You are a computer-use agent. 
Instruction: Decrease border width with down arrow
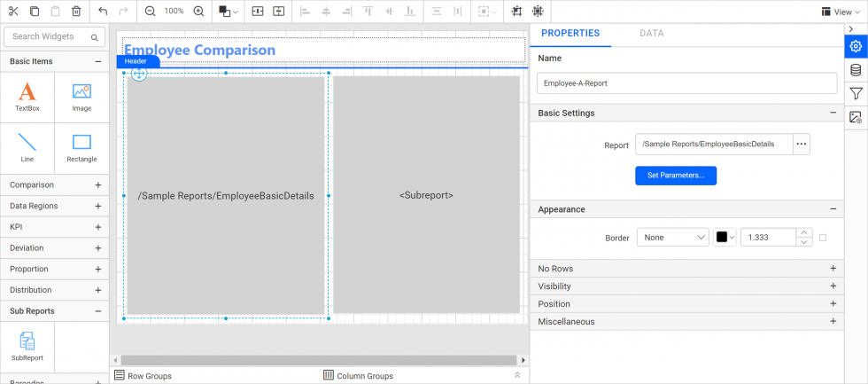pos(804,241)
